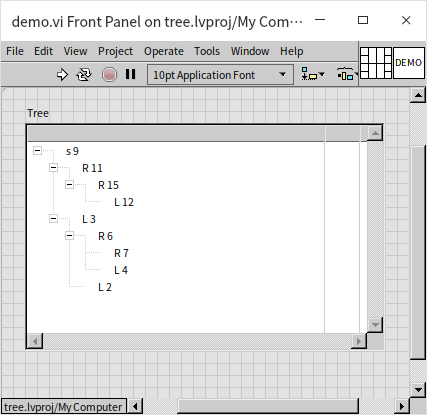Start Run Continuously mode
The width and height of the screenshot is (427, 415).
coord(84,75)
